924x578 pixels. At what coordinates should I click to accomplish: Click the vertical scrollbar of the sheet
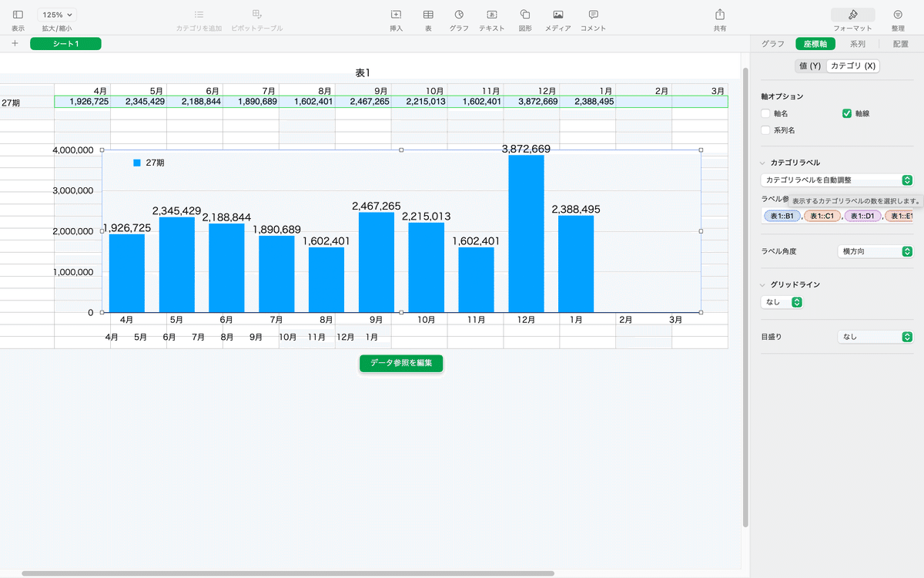click(745, 297)
